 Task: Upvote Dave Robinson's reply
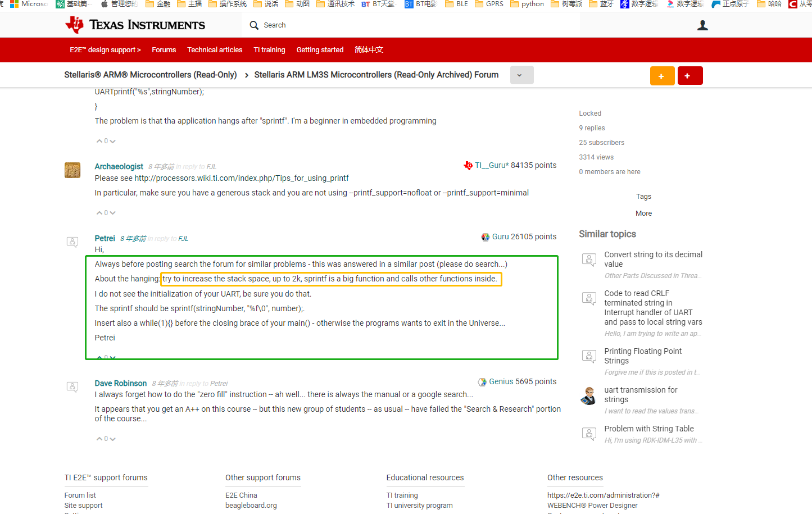99,439
